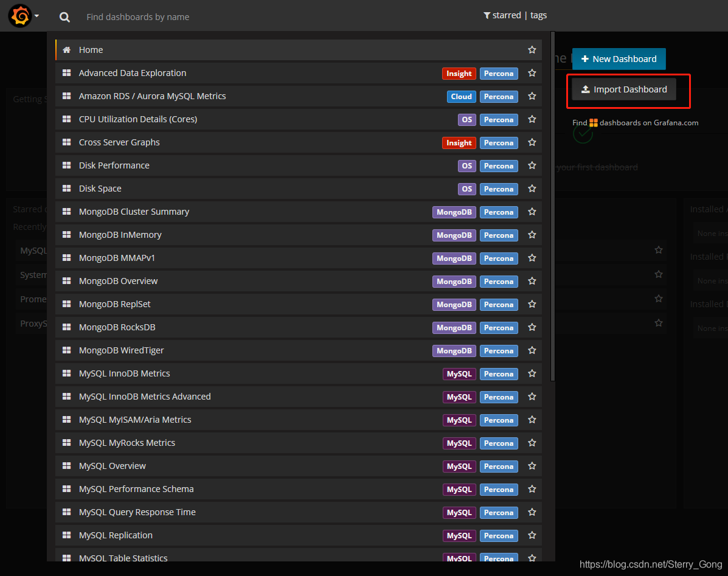Click the Grafana.com dashboards grid icon
728x576 pixels.
click(x=594, y=122)
